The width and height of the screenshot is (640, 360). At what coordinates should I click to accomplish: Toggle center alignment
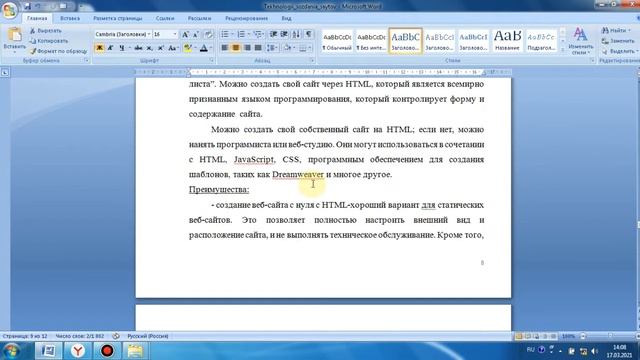tap(236, 48)
